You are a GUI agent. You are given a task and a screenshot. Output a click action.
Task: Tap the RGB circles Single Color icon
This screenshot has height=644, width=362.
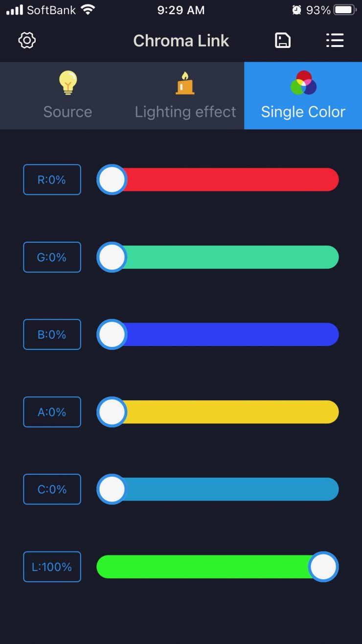(303, 83)
